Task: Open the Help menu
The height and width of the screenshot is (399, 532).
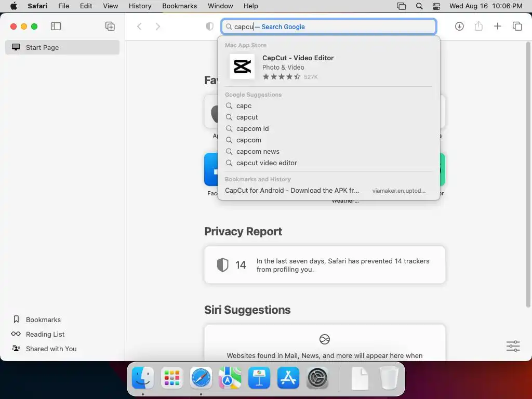Action: pyautogui.click(x=251, y=6)
